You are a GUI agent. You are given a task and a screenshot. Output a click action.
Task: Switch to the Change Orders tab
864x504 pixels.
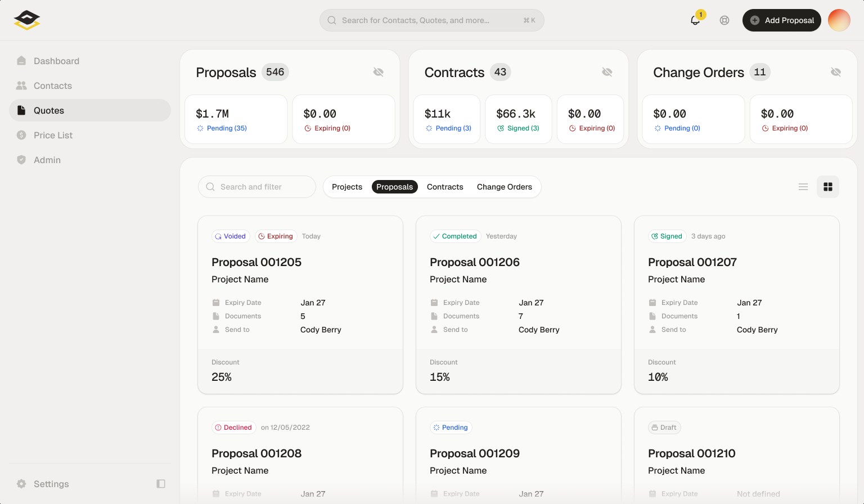505,187
